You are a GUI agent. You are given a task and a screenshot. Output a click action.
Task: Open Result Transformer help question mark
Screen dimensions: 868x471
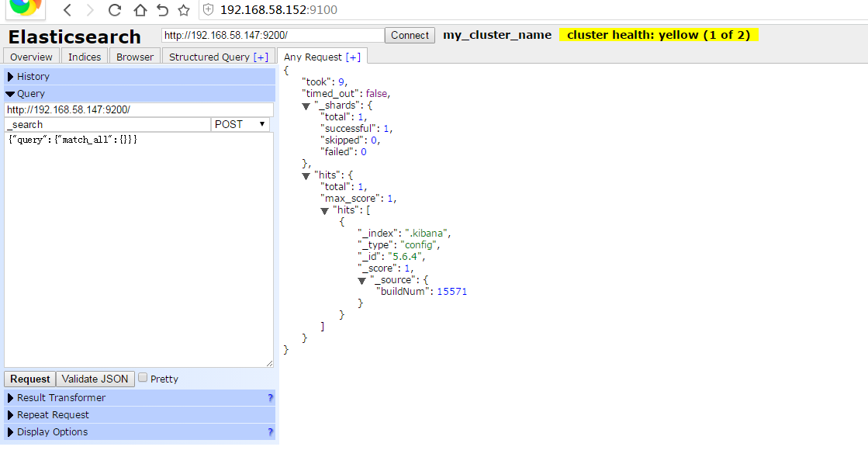[270, 398]
